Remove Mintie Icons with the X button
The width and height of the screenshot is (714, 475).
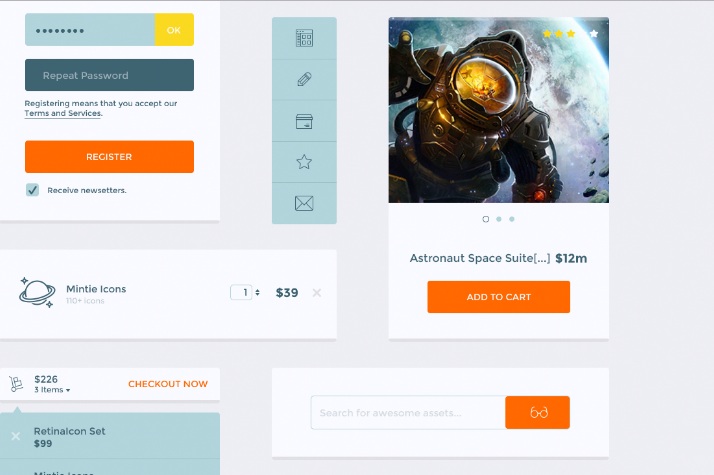pyautogui.click(x=317, y=293)
